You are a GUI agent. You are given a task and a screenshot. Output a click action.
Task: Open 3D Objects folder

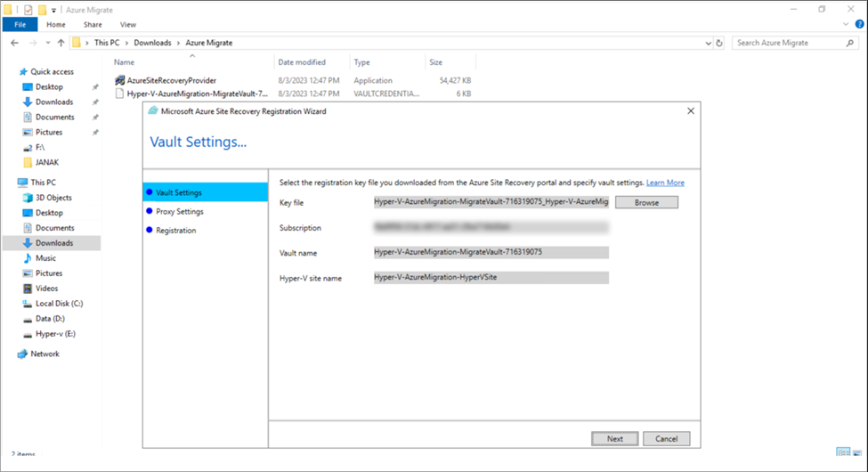coord(53,197)
